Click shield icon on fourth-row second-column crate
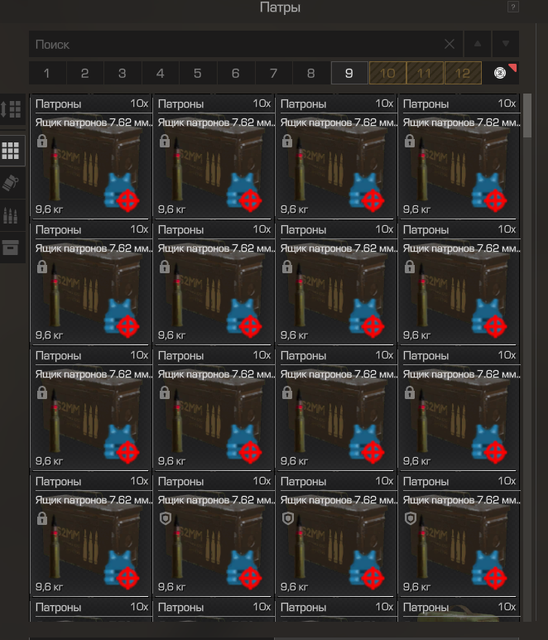The height and width of the screenshot is (640, 548). pos(165,518)
